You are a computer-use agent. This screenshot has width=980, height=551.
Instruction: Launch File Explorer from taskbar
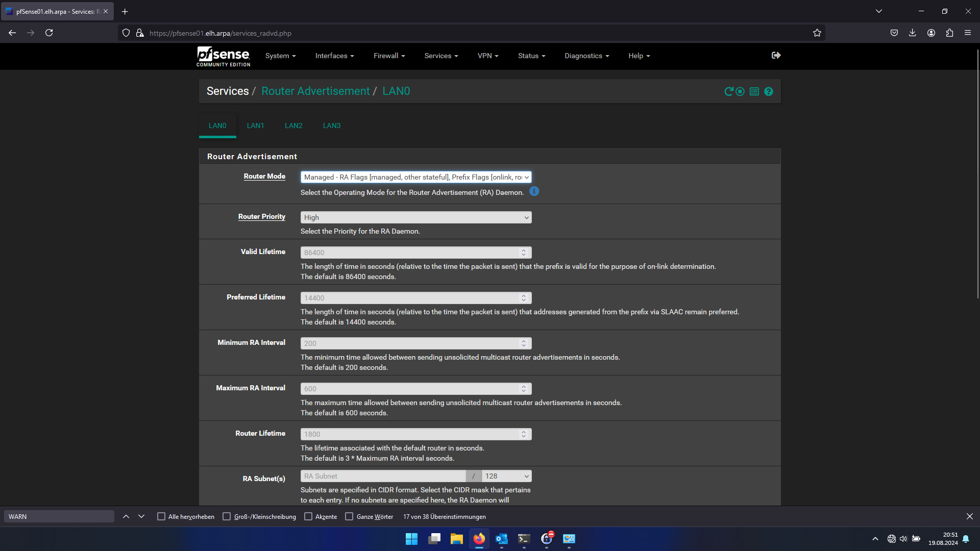[x=457, y=539]
